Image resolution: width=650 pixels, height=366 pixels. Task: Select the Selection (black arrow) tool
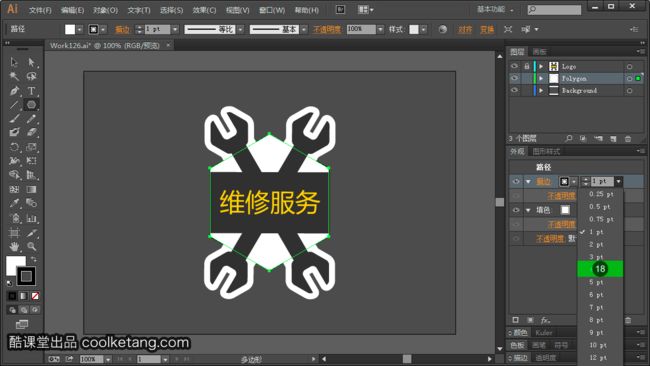click(x=14, y=62)
